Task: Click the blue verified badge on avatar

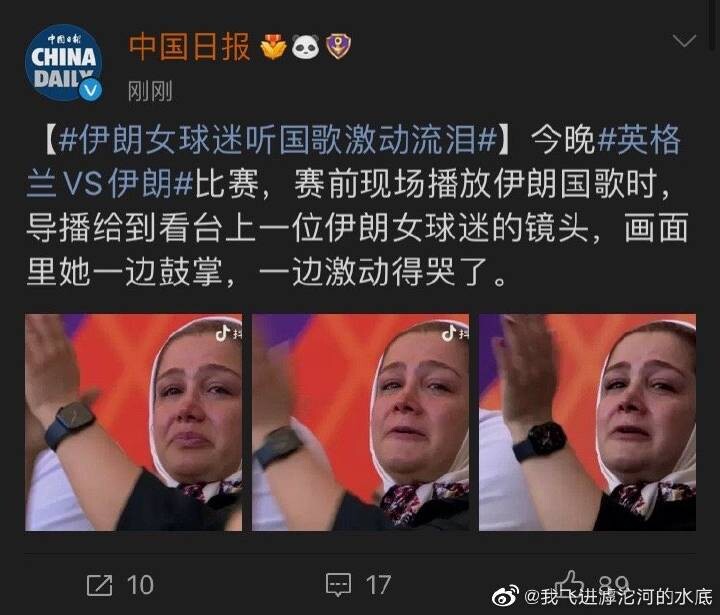Action: tap(90, 90)
